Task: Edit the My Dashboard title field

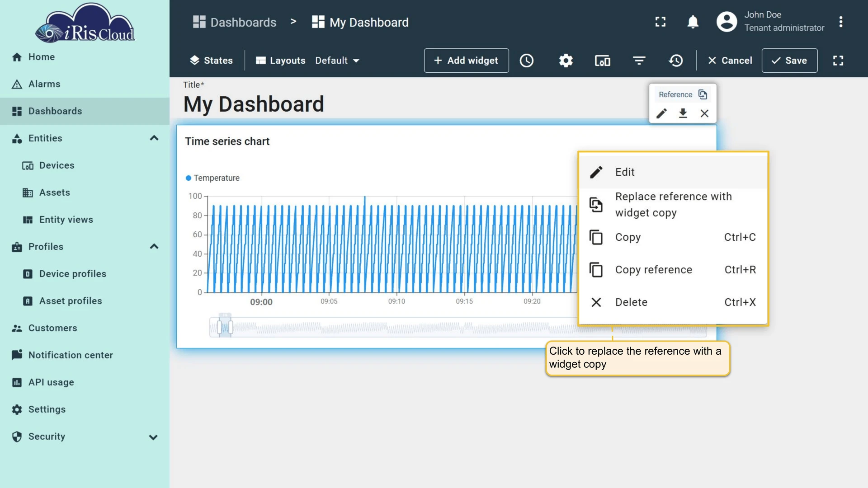Action: [x=254, y=104]
